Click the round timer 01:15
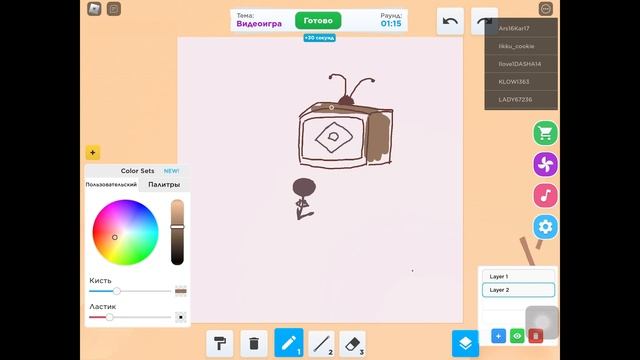The width and height of the screenshot is (640, 360). 391,24
